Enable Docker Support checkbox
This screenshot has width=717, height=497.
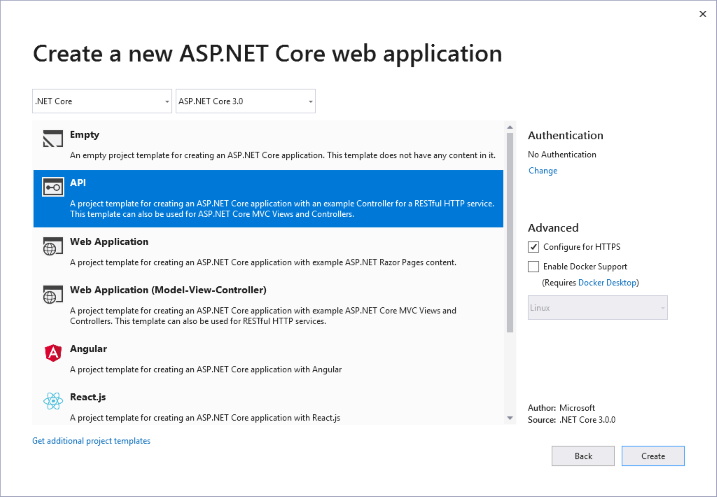coord(534,267)
